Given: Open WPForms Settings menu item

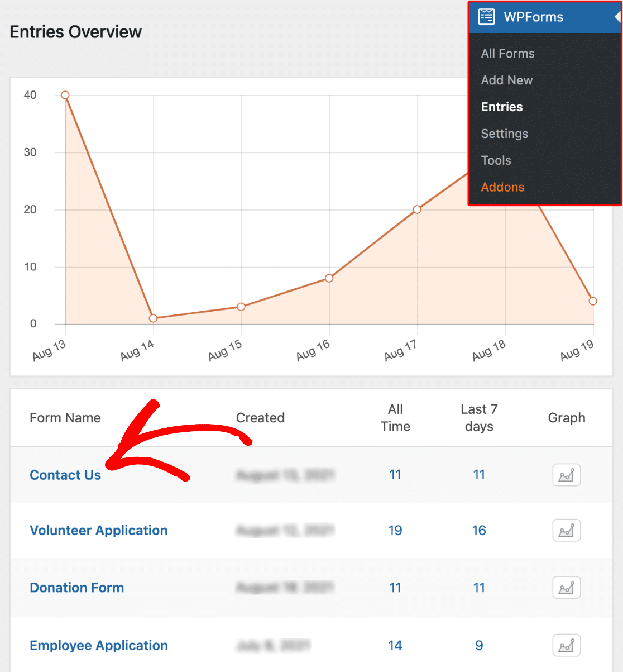Looking at the screenshot, I should pyautogui.click(x=505, y=134).
